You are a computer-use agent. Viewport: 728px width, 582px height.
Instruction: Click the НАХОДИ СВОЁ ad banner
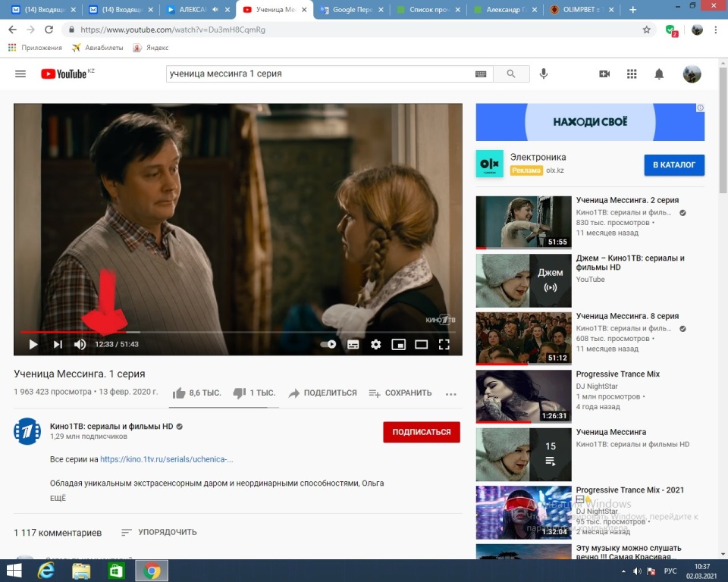(x=590, y=122)
